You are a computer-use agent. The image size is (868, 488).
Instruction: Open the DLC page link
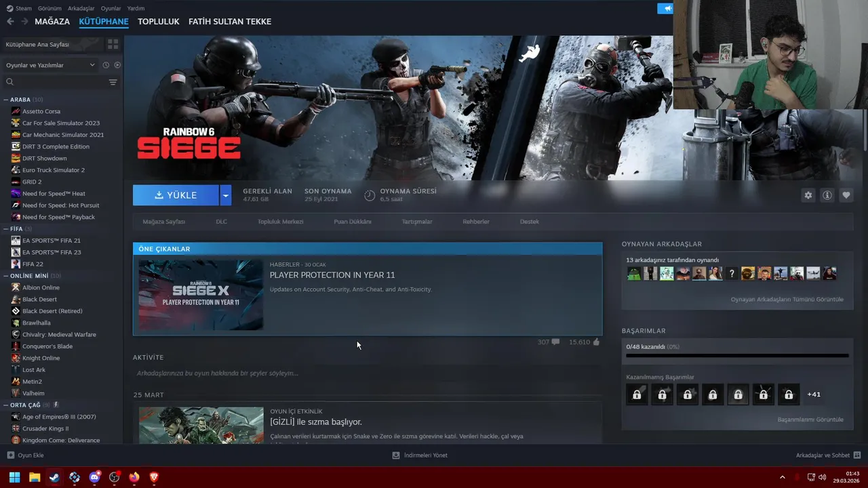click(x=222, y=222)
